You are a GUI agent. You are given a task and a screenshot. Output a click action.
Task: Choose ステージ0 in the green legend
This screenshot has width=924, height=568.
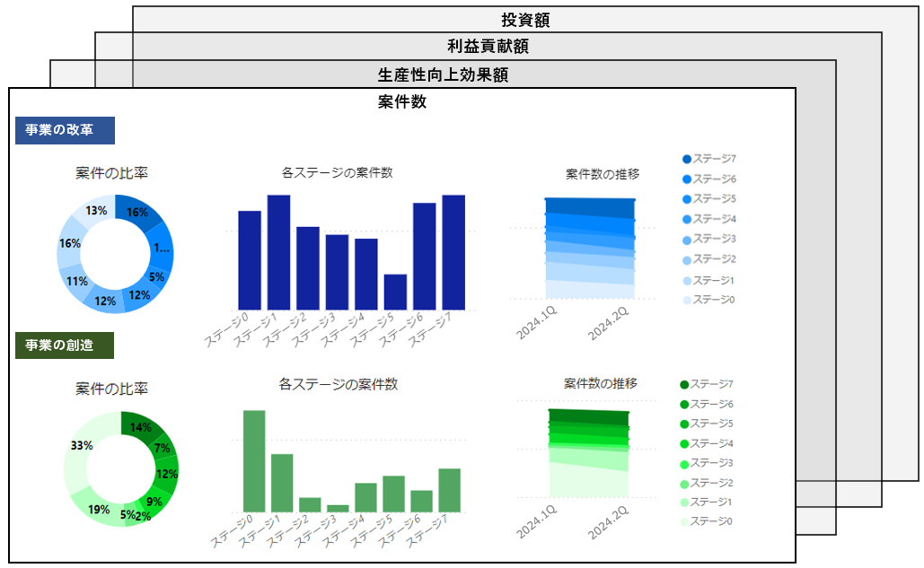(x=706, y=521)
